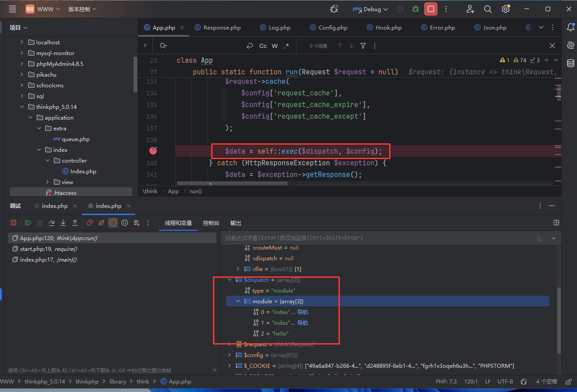The height and width of the screenshot is (392, 577).
Task: Click the Resume Program debugger icon
Action: [x=28, y=223]
